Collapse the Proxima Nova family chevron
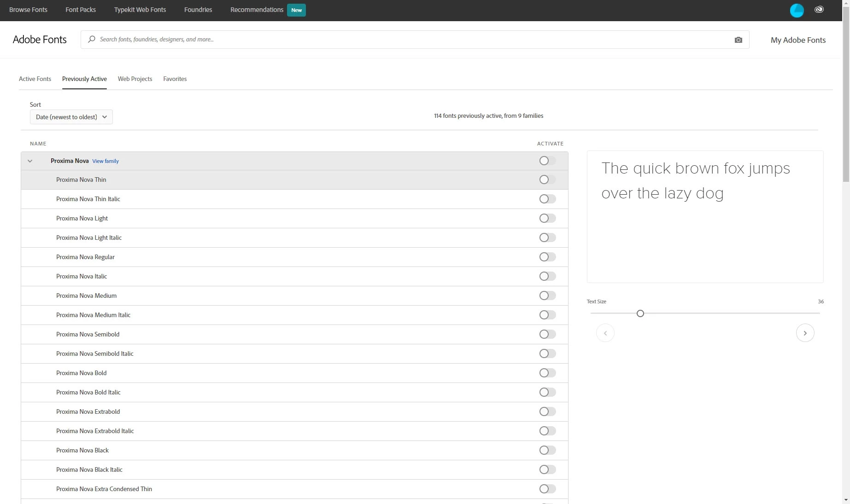This screenshot has width=850, height=504. click(30, 161)
